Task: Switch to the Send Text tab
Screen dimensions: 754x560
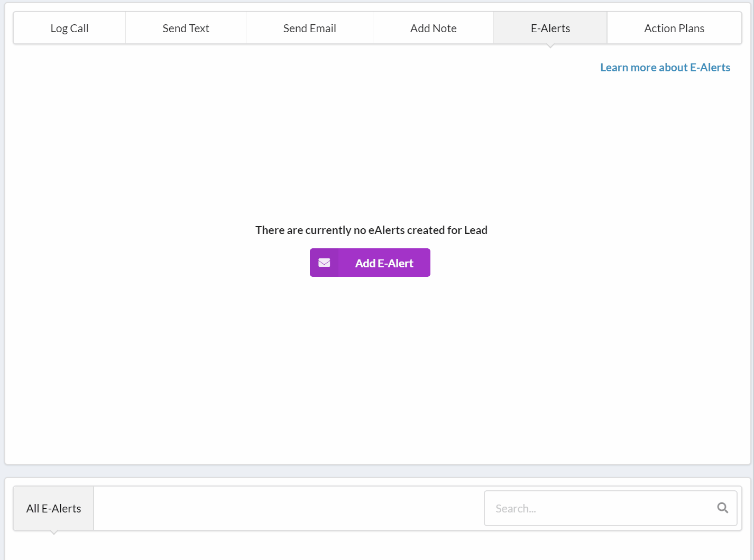Action: pyautogui.click(x=186, y=29)
